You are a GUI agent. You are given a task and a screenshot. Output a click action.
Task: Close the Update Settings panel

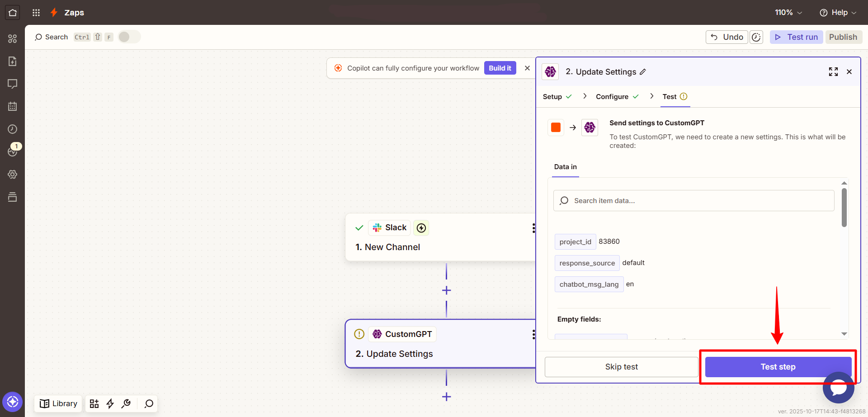tap(849, 72)
